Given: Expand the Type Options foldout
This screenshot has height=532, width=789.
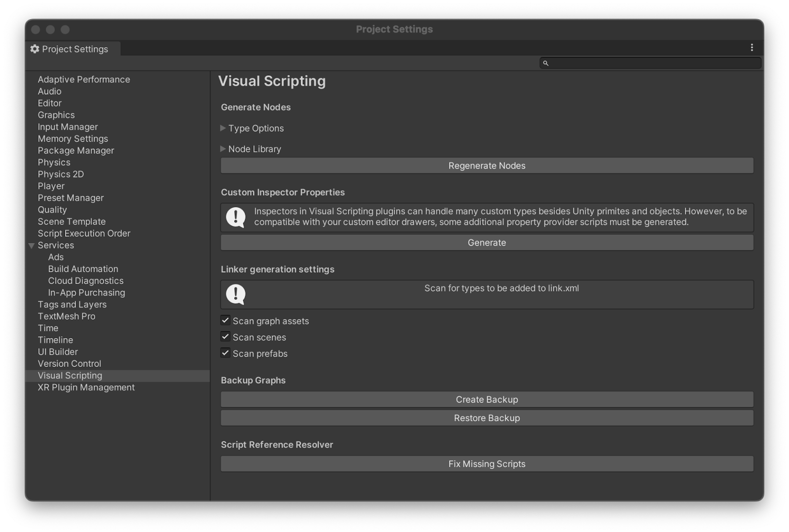Looking at the screenshot, I should coord(223,128).
